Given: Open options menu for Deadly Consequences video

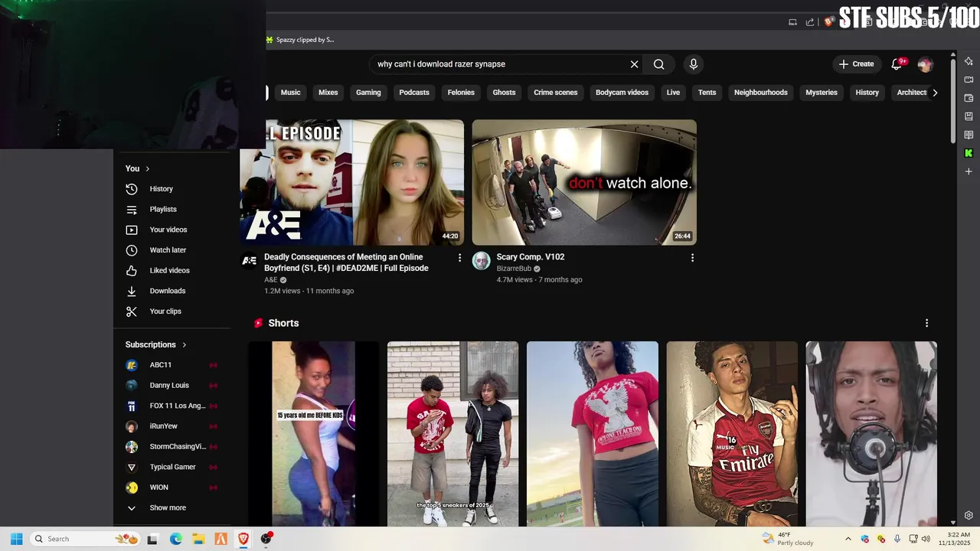Looking at the screenshot, I should (x=459, y=258).
